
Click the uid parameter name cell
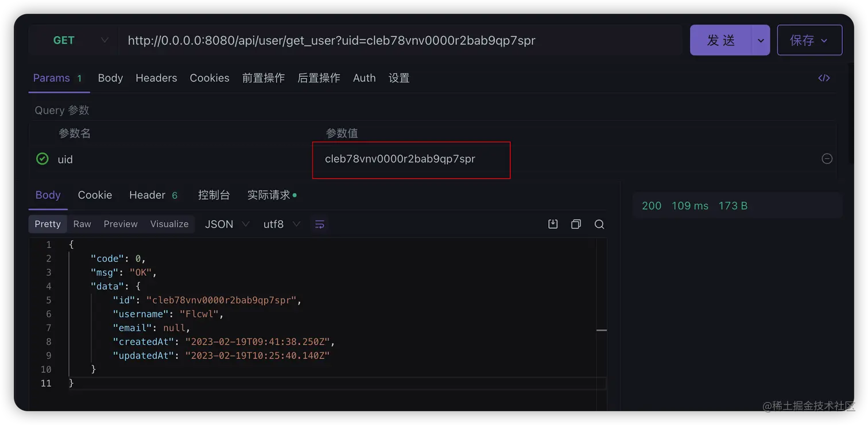point(65,159)
